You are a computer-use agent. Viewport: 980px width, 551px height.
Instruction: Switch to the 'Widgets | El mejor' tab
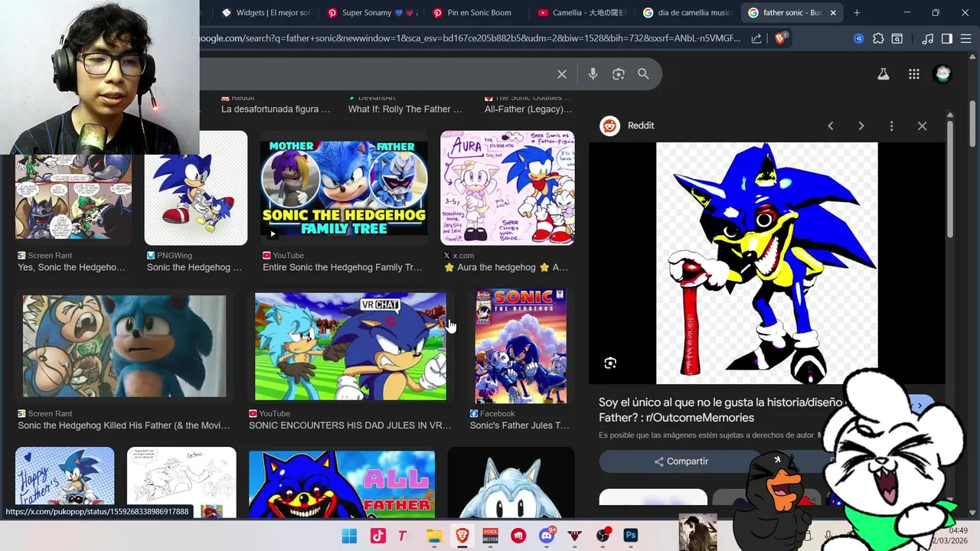266,12
